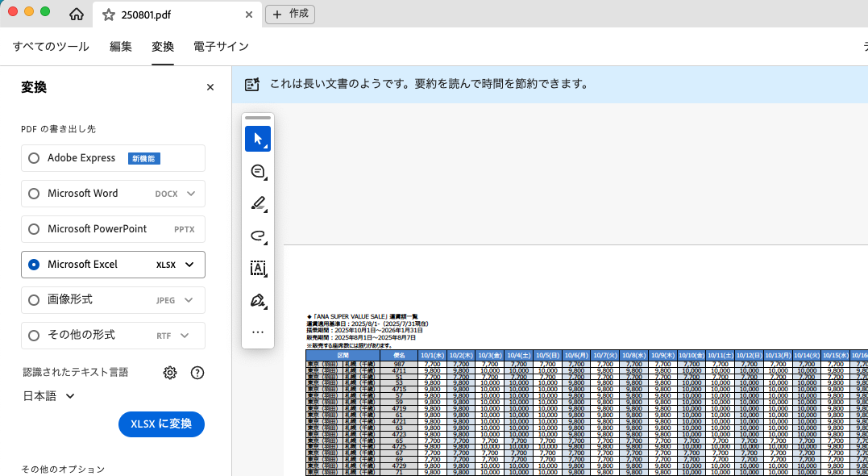Choose the selection arrow tool

[258, 139]
